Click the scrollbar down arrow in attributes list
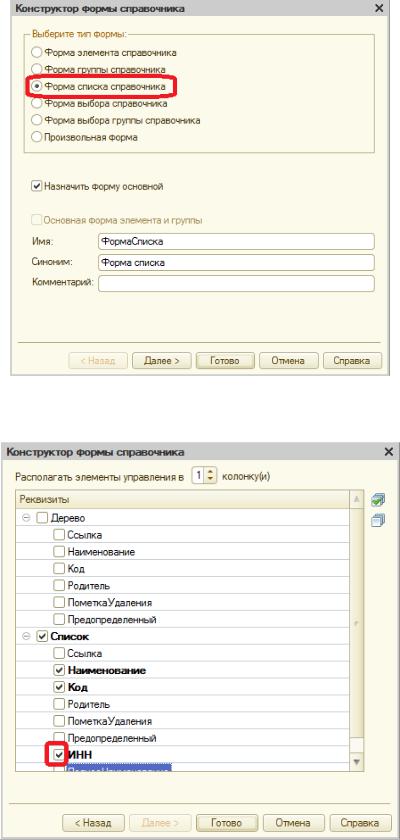This screenshot has width=400, height=840. point(356,761)
